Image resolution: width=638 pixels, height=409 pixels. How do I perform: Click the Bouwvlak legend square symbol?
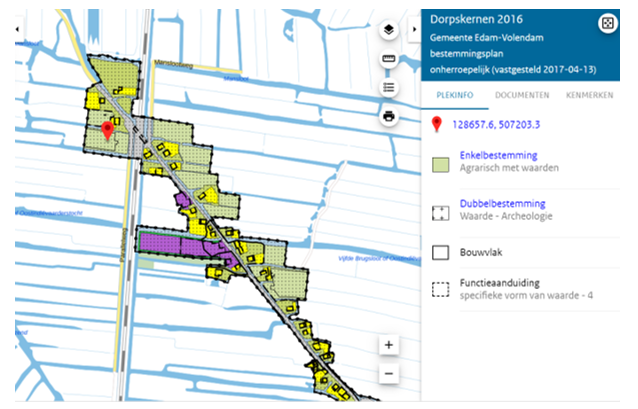tap(437, 253)
